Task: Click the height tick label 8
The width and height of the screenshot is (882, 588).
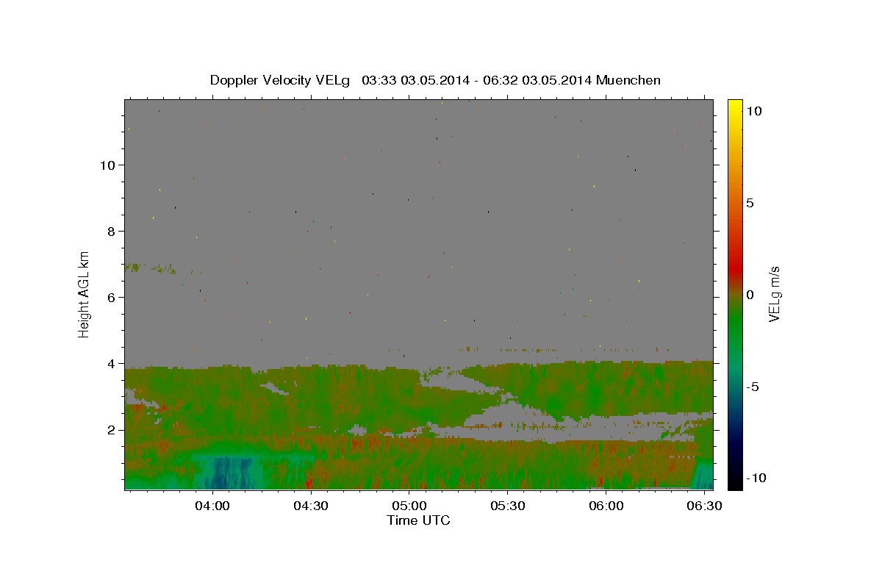Action: 112,231
